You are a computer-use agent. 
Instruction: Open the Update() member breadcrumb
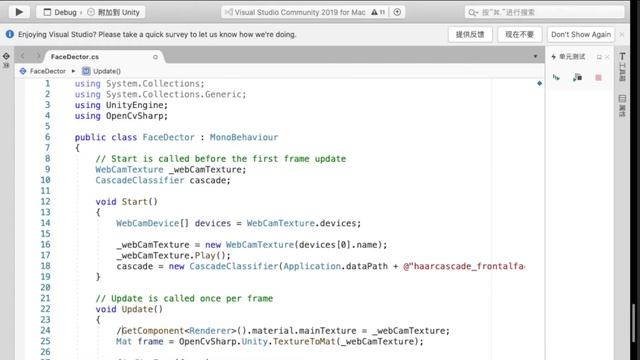[107, 71]
